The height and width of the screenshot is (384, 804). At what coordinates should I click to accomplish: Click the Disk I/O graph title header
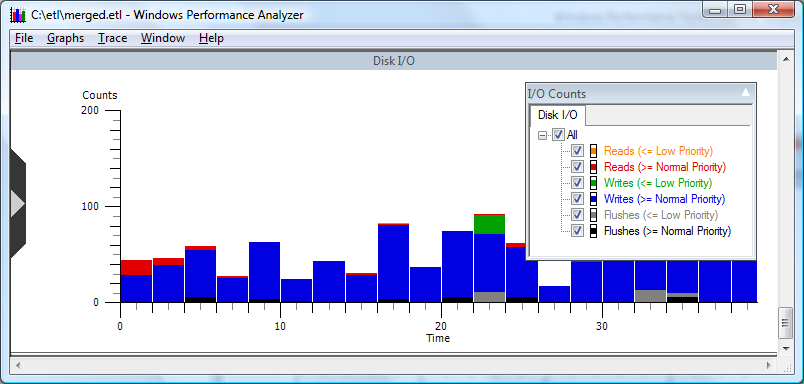click(393, 60)
